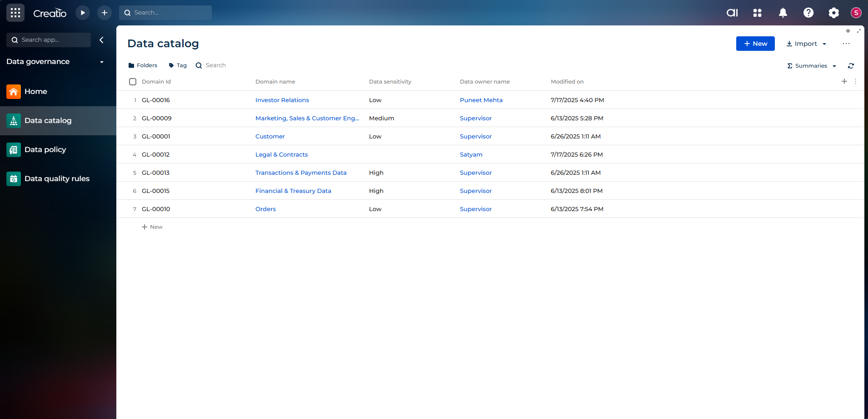This screenshot has width=868, height=419.
Task: Click the GL-00015 domain Id cell
Action: click(155, 191)
